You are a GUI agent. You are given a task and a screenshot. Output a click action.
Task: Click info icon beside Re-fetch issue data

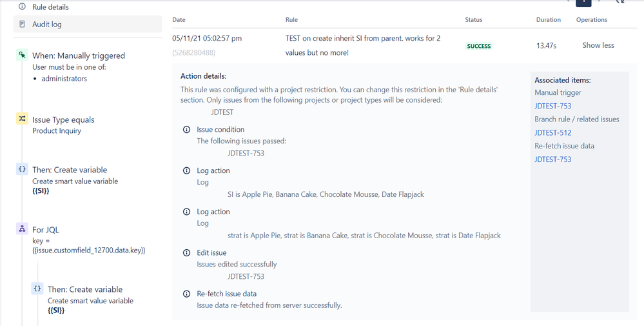pos(187,294)
